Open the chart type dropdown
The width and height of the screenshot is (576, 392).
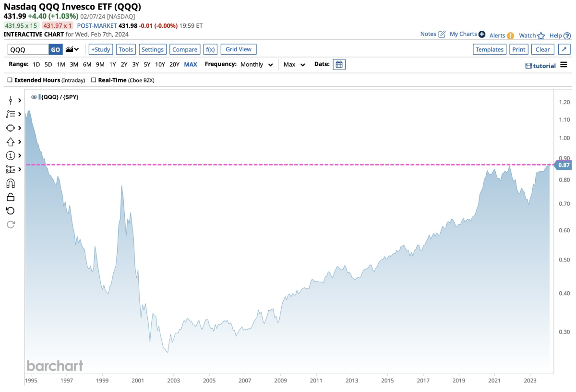coord(73,49)
